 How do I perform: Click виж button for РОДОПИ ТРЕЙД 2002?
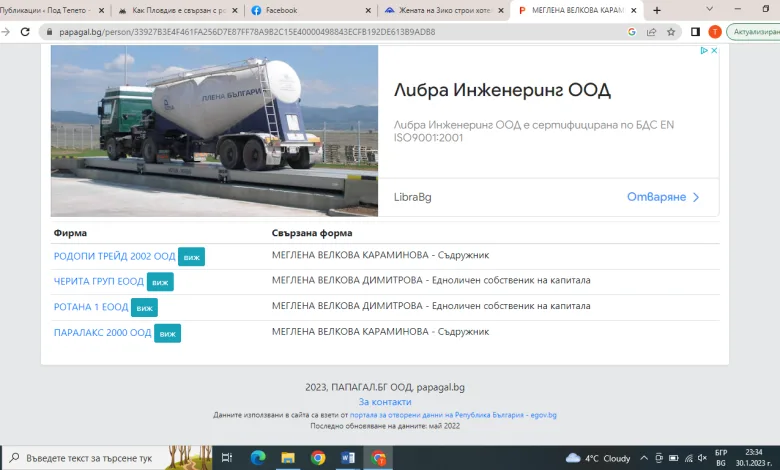(x=192, y=257)
